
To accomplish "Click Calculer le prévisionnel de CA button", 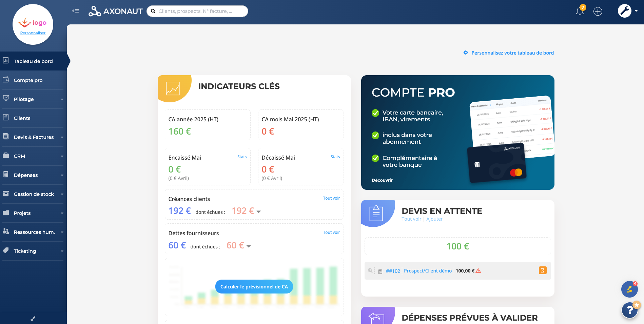I will (x=254, y=287).
